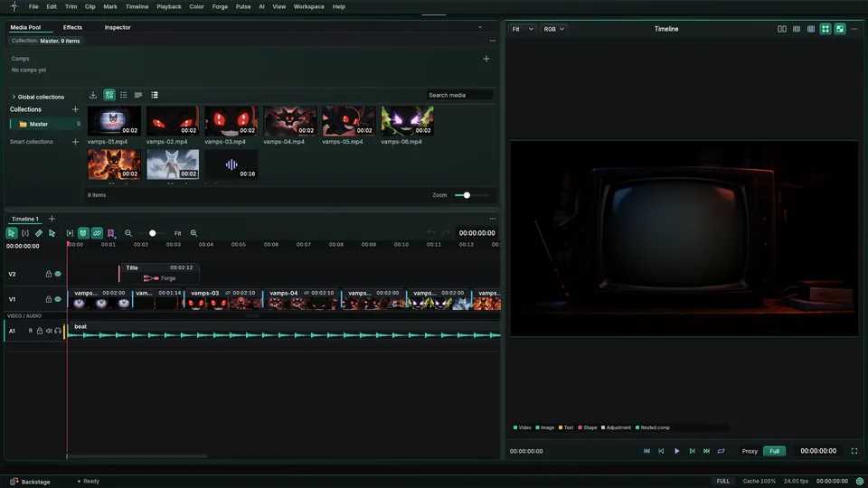Step forward one frame in viewer
This screenshot has width=868, height=488.
click(692, 451)
